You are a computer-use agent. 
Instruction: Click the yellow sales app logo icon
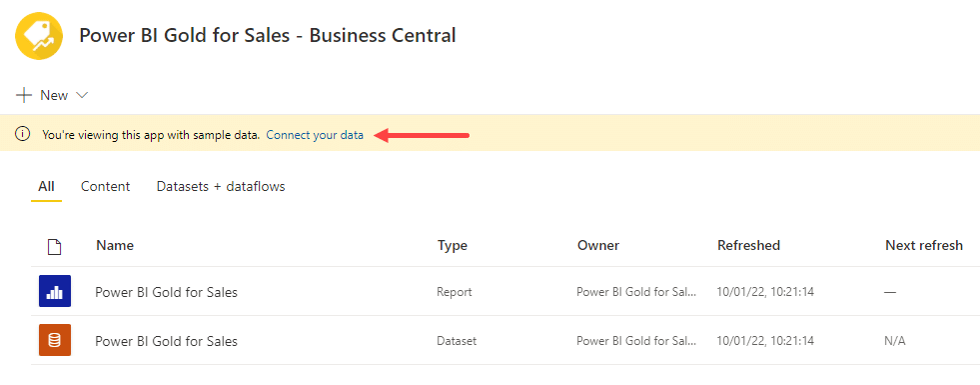(x=39, y=36)
